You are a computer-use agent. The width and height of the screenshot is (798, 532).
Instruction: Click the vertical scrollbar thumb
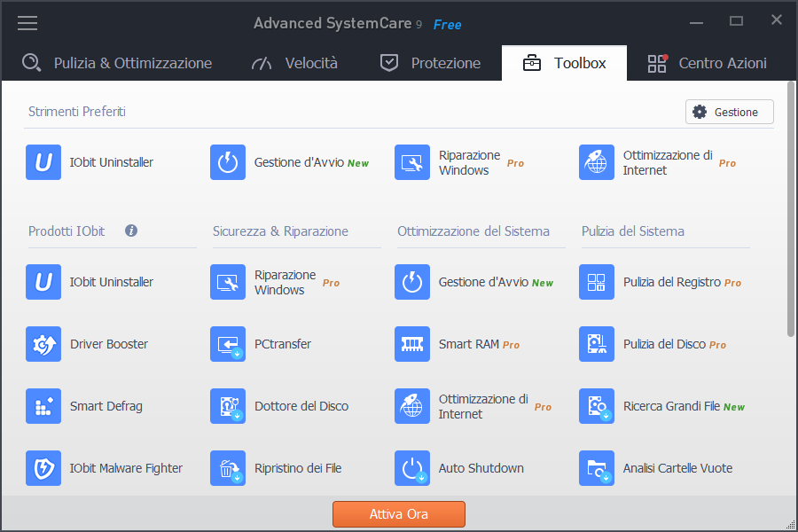(x=790, y=208)
